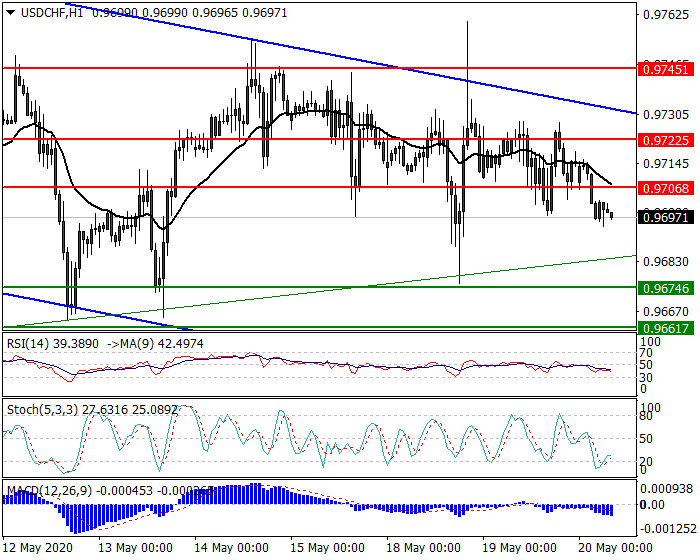Click the 0.96670 price scale value

(x=666, y=311)
